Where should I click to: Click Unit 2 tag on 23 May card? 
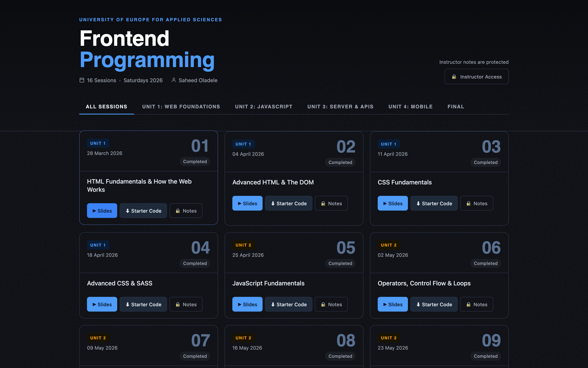point(389,338)
